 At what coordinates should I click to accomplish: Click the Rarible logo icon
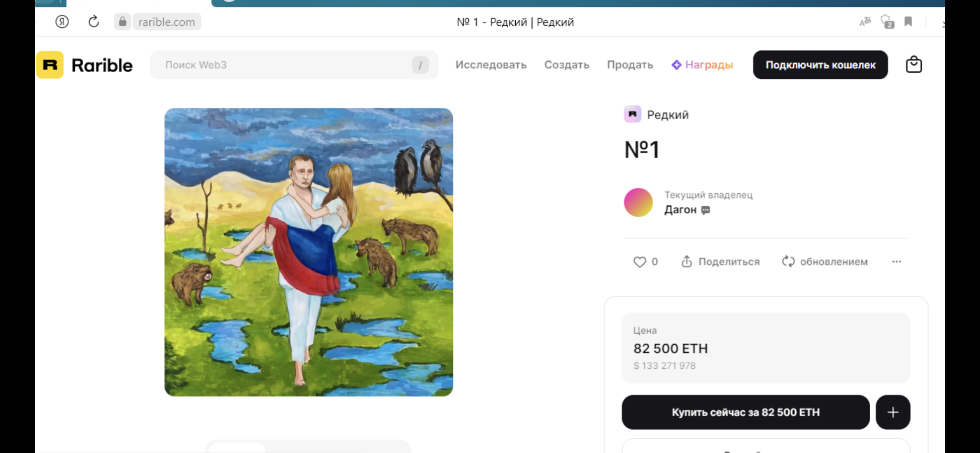[x=50, y=65]
